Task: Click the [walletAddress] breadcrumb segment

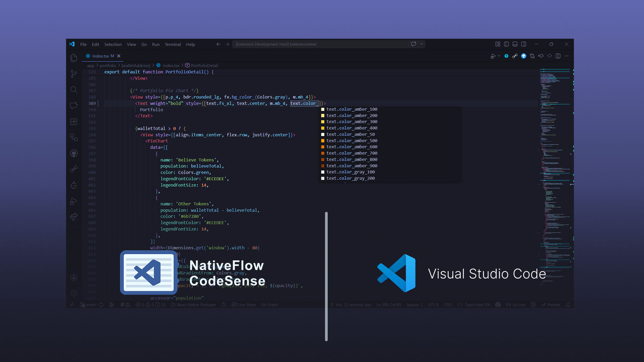Action: (x=136, y=65)
